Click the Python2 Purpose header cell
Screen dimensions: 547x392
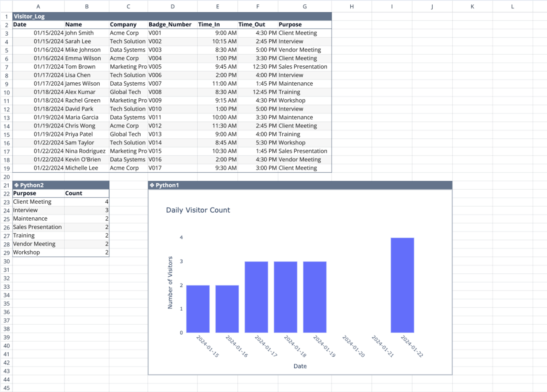click(x=38, y=193)
